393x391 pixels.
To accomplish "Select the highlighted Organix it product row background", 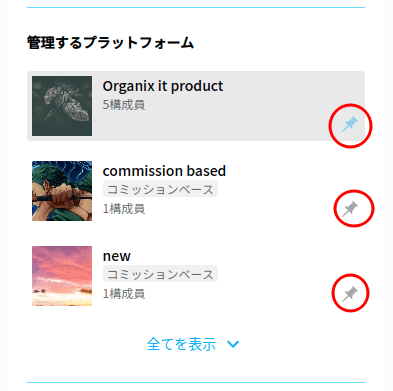I will click(196, 106).
